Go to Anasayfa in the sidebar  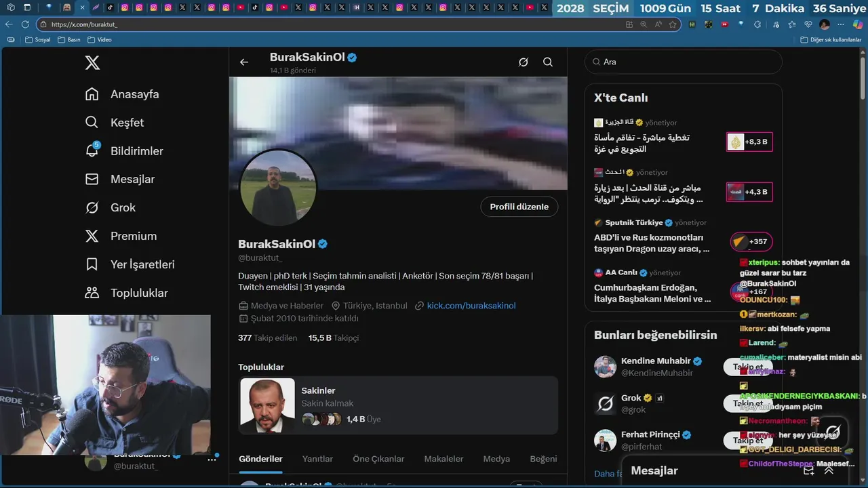coord(122,94)
